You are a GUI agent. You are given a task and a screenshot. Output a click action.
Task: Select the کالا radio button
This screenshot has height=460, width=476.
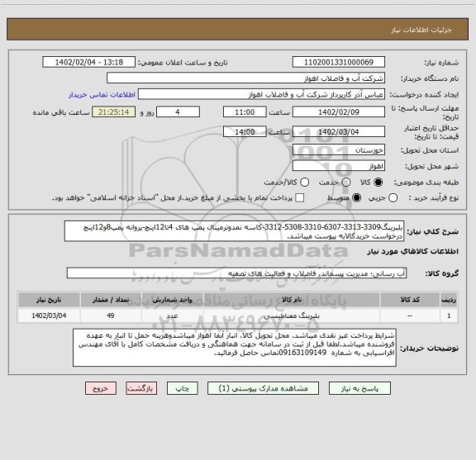pos(378,183)
